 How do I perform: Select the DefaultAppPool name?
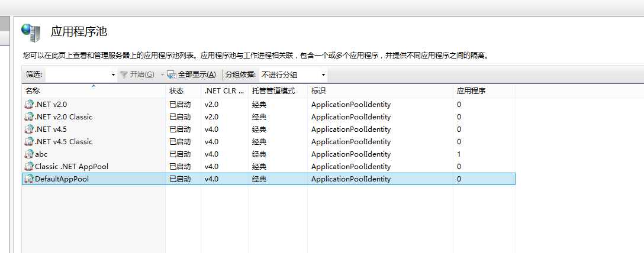(62, 179)
